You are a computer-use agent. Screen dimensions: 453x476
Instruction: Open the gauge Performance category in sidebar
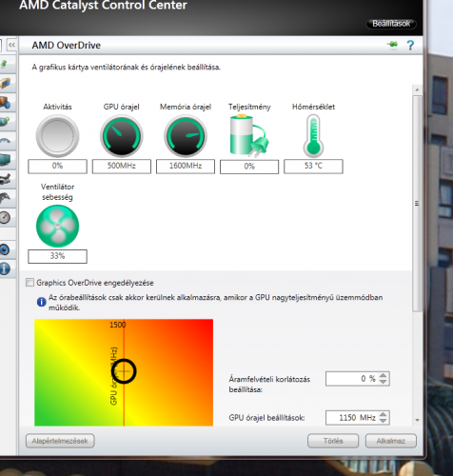(5, 217)
